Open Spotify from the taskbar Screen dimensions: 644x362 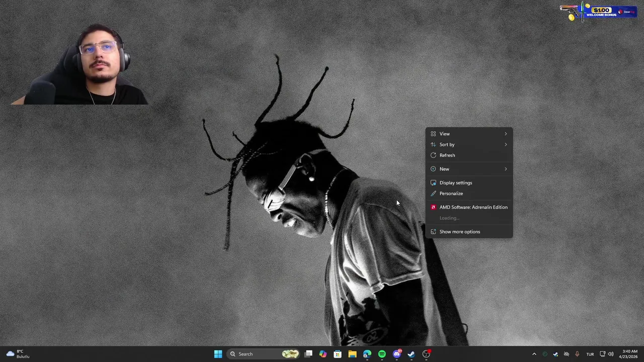(x=382, y=354)
